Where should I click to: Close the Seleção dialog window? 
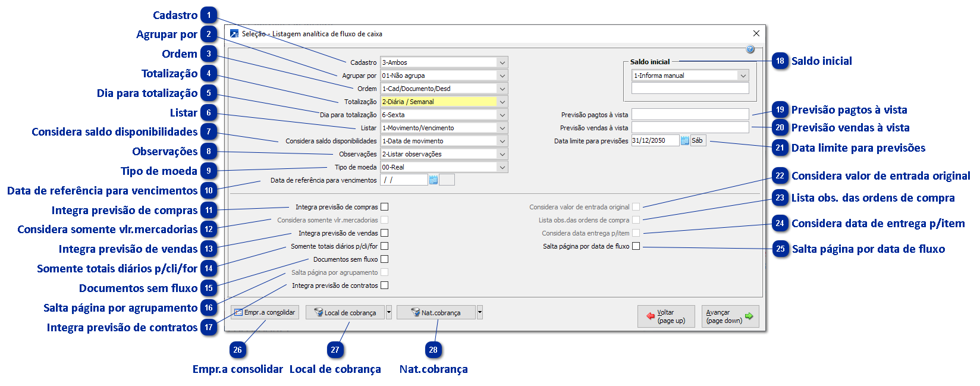tap(756, 34)
